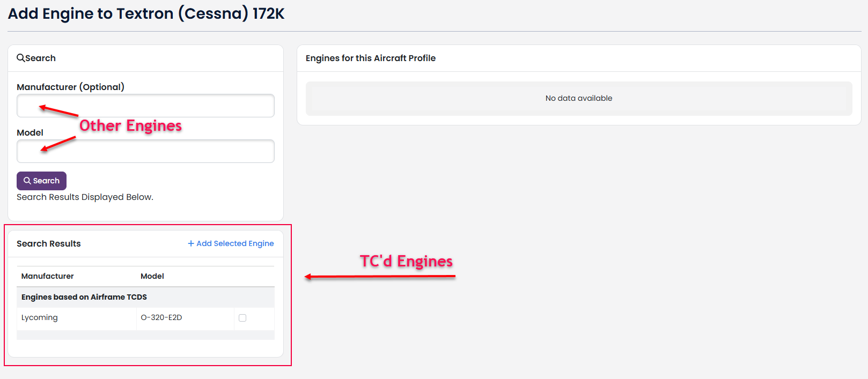Click the Add Engine to Textron (Cessna) 172K title
The height and width of the screenshot is (379, 868).
coord(146,13)
